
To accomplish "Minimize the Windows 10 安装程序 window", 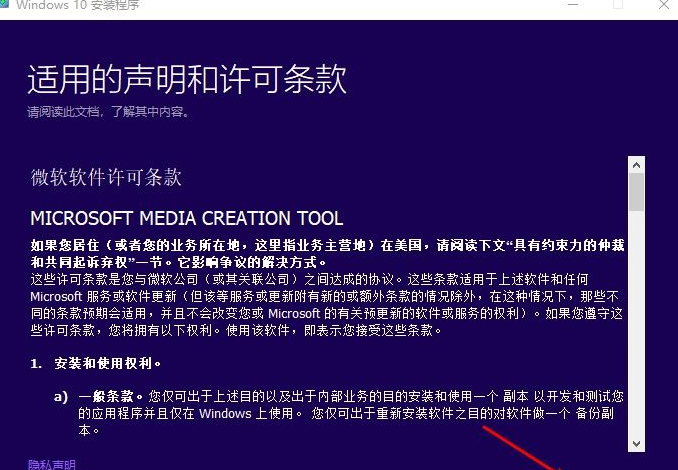I will coord(573,5).
